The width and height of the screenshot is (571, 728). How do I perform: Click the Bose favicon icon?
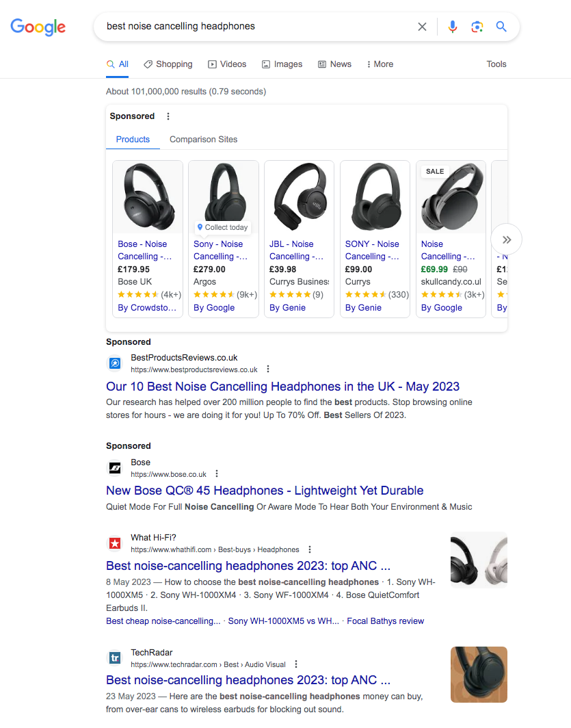coord(115,467)
